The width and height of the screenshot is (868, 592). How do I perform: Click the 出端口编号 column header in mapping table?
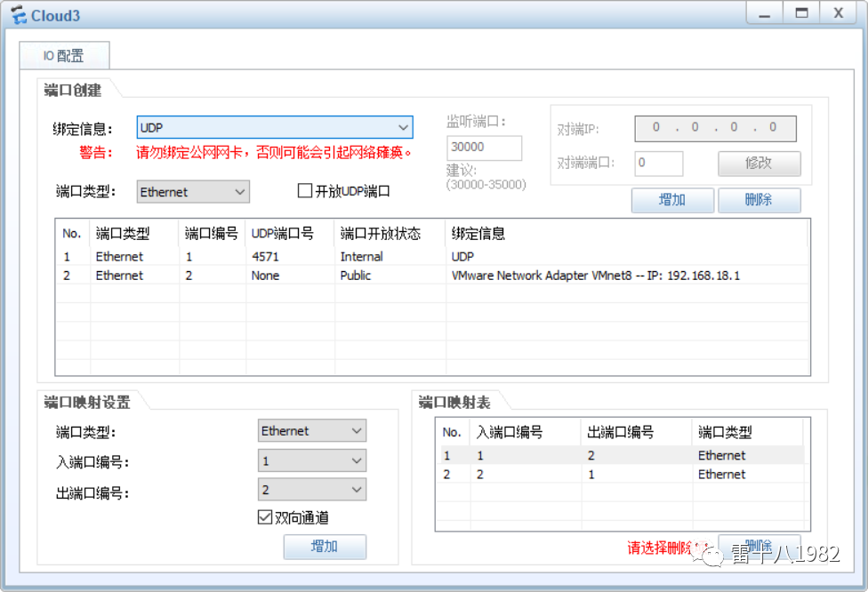(x=636, y=432)
